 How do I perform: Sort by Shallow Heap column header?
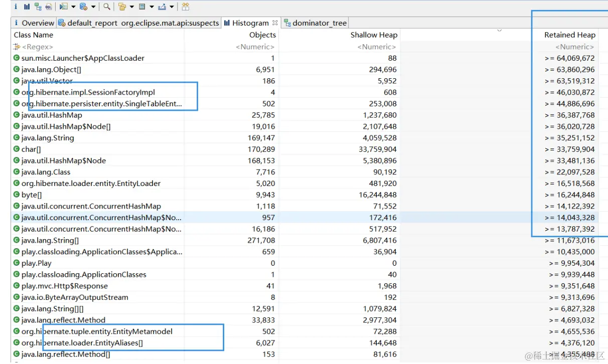click(x=374, y=35)
